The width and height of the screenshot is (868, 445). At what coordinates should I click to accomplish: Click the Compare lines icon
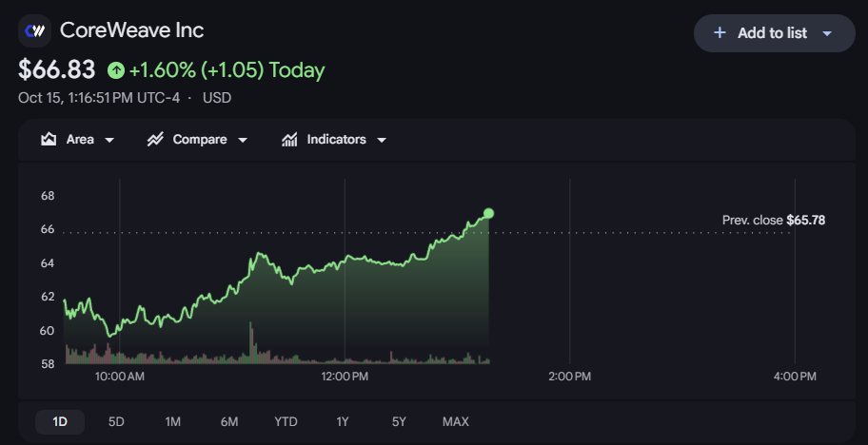point(155,140)
